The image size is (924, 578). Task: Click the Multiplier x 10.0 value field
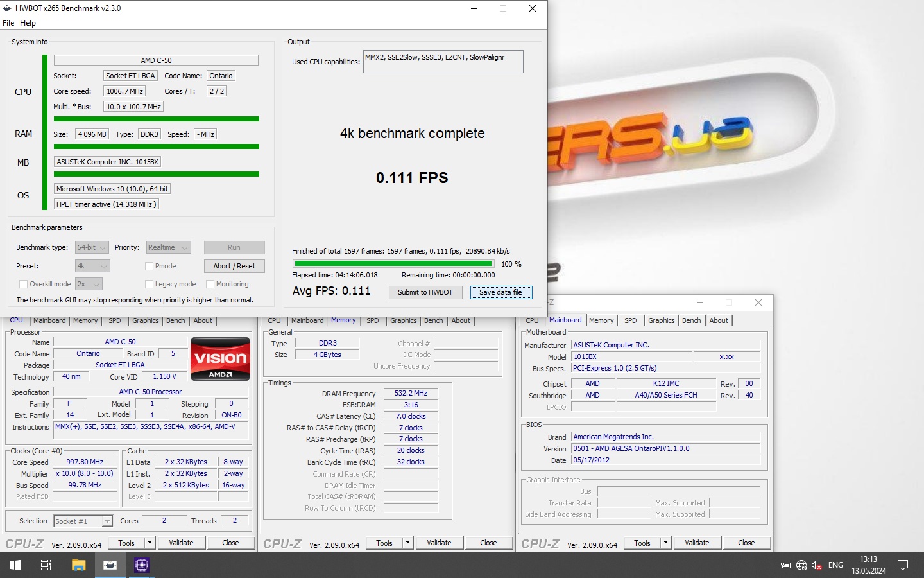pyautogui.click(x=85, y=473)
